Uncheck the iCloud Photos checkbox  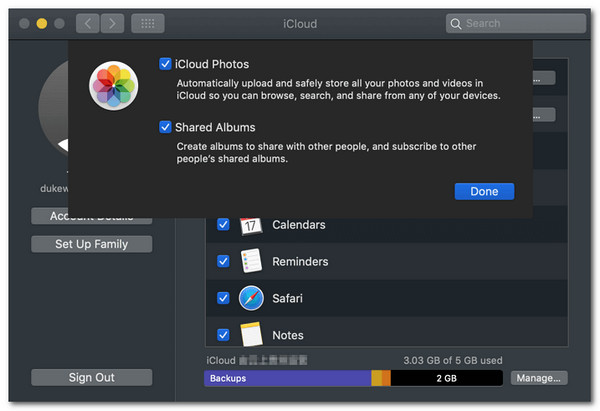pyautogui.click(x=165, y=64)
